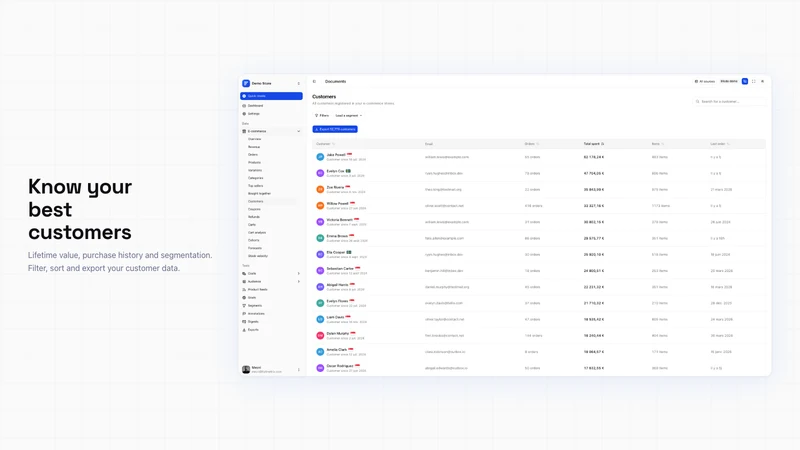Open customer Jake Powell
This screenshot has height=450, width=800.
coord(336,155)
